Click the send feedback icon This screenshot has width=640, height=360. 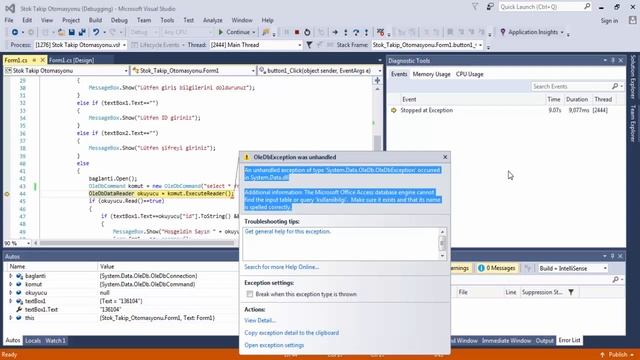(x=490, y=7)
